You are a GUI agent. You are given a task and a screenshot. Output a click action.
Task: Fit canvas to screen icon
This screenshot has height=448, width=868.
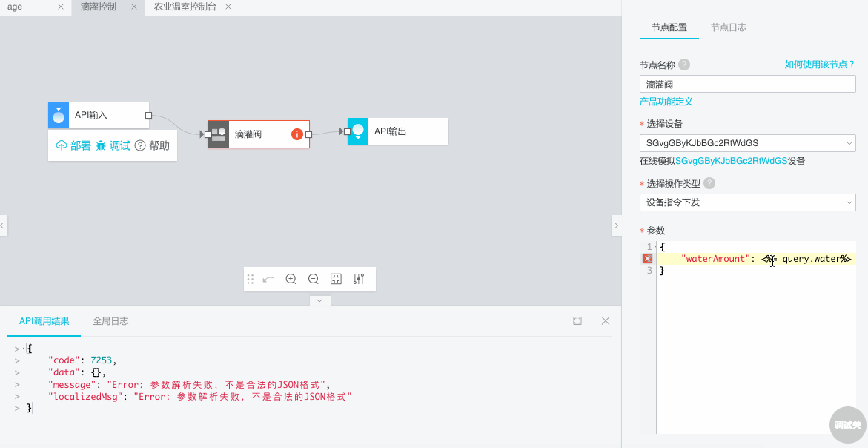coord(336,279)
